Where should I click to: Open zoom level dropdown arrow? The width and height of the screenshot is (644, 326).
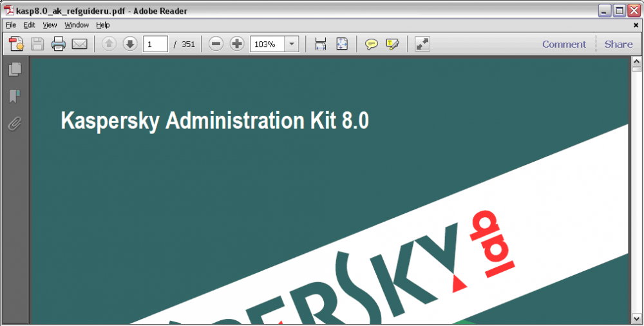[x=292, y=44]
